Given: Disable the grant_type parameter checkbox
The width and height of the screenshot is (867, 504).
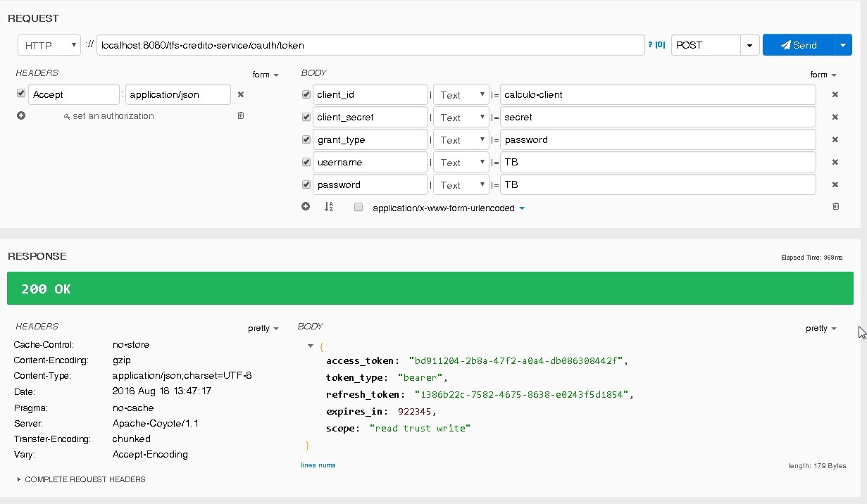Looking at the screenshot, I should (306, 139).
